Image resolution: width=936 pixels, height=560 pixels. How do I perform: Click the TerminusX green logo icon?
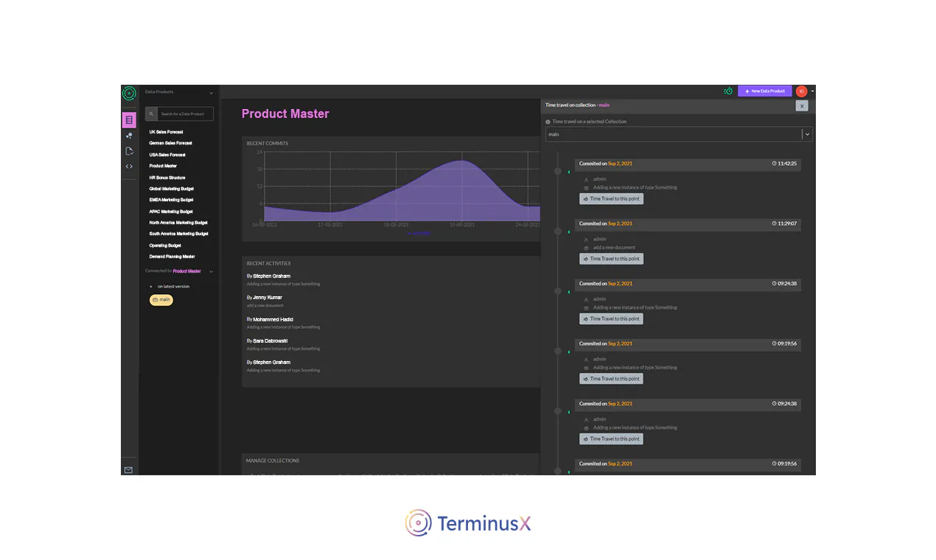coord(129,93)
